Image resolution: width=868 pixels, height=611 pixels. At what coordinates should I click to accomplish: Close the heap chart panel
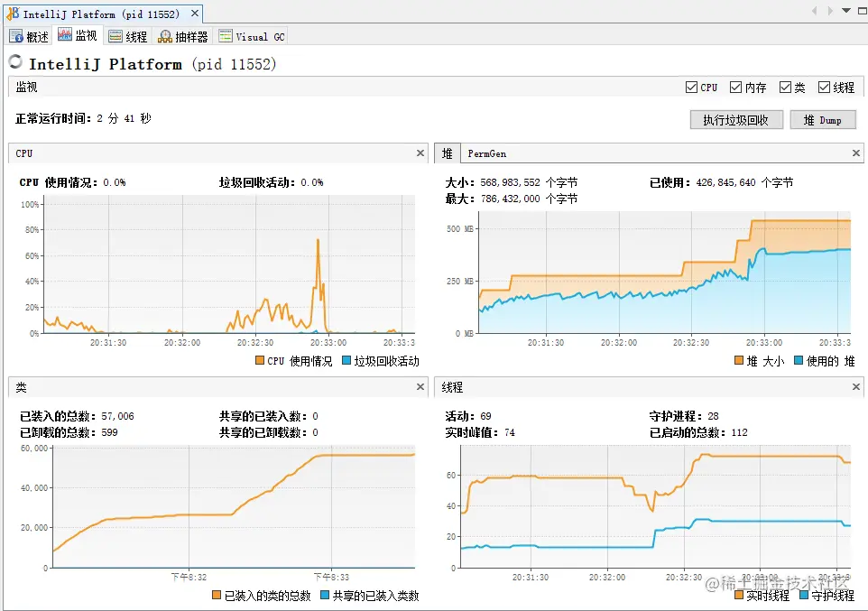[x=856, y=153]
